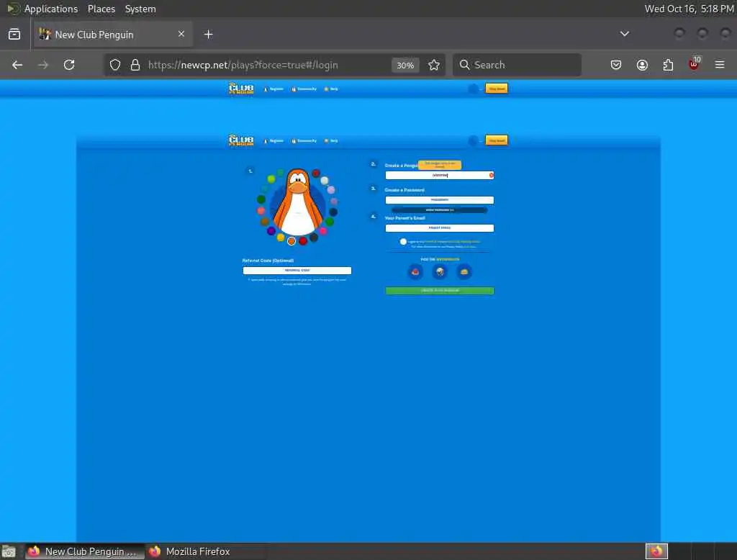Reset the 30% zoom level badge
Viewport: 737px width, 560px height.
[405, 65]
